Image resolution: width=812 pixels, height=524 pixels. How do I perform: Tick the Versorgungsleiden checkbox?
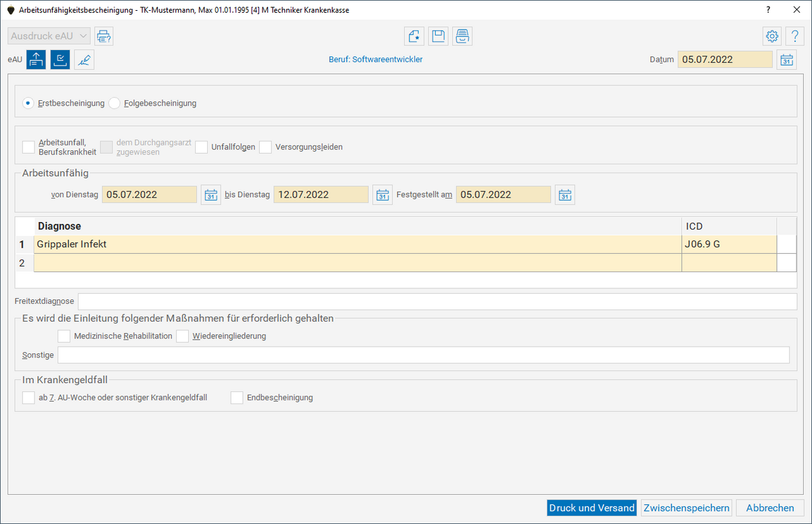265,147
